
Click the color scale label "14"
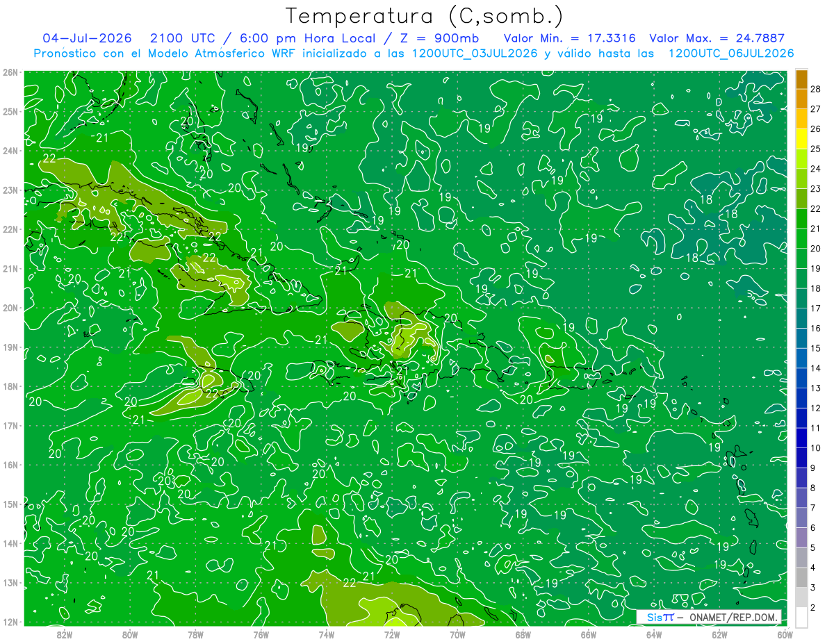[x=816, y=368]
